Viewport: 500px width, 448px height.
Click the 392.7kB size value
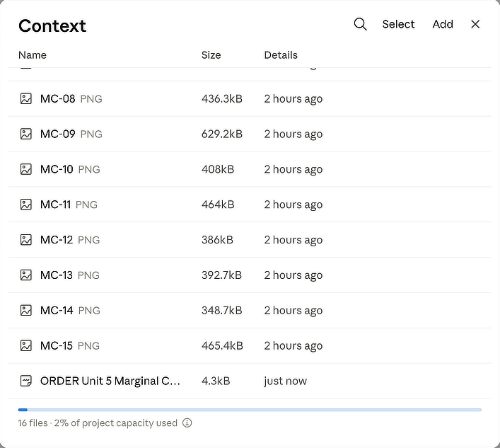pos(221,275)
